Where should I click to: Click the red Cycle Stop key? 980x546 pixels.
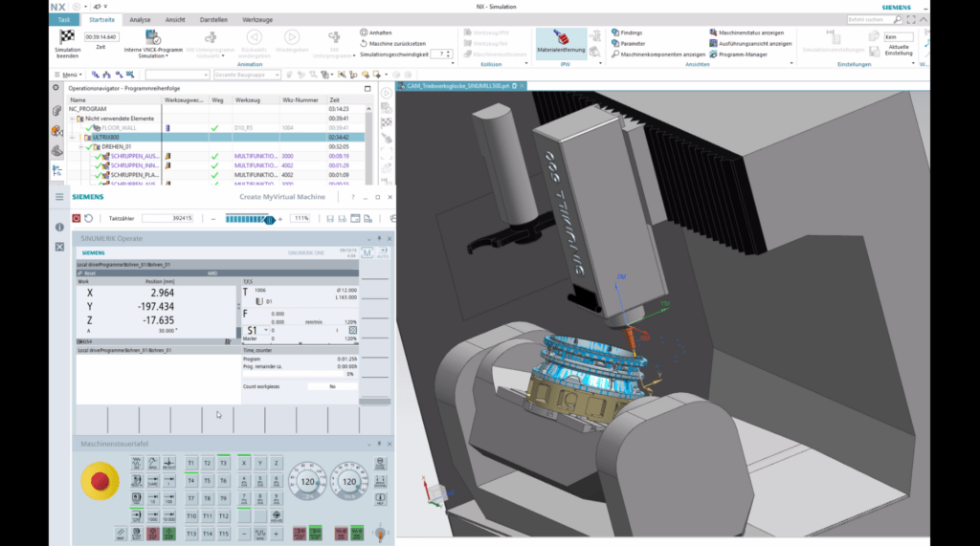(152, 534)
